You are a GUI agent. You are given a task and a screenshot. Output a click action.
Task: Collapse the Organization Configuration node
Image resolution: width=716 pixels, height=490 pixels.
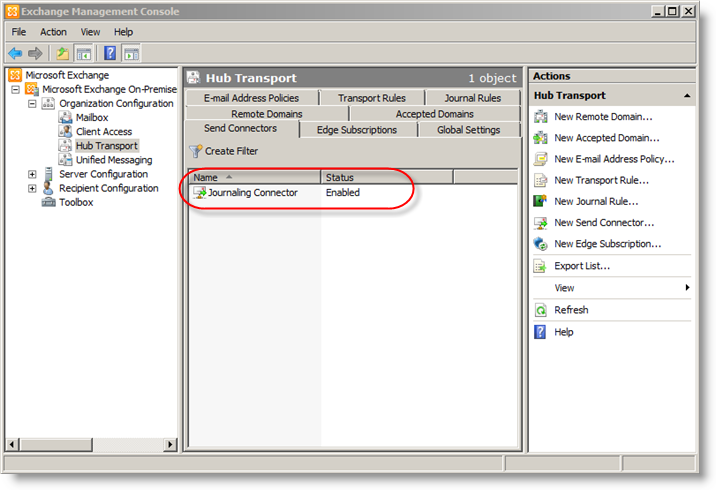pyautogui.click(x=32, y=104)
